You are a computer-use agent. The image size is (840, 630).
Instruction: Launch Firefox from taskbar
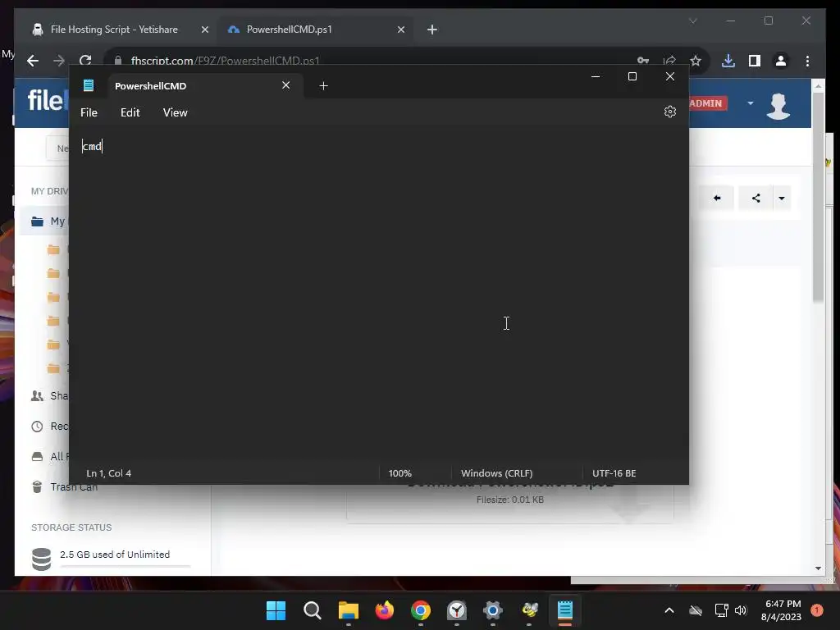click(385, 610)
